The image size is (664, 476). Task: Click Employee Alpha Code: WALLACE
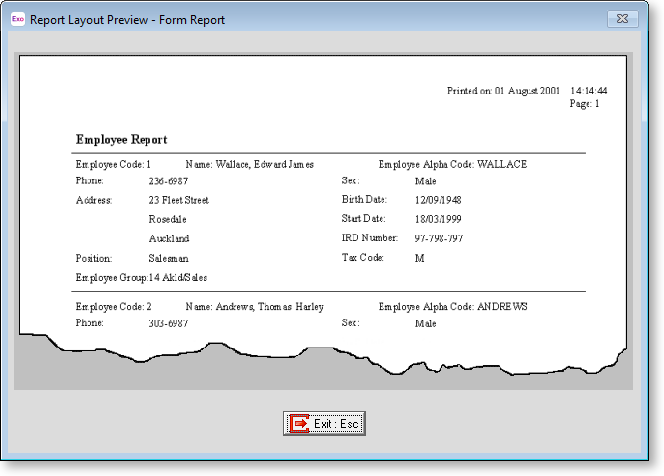click(x=452, y=164)
